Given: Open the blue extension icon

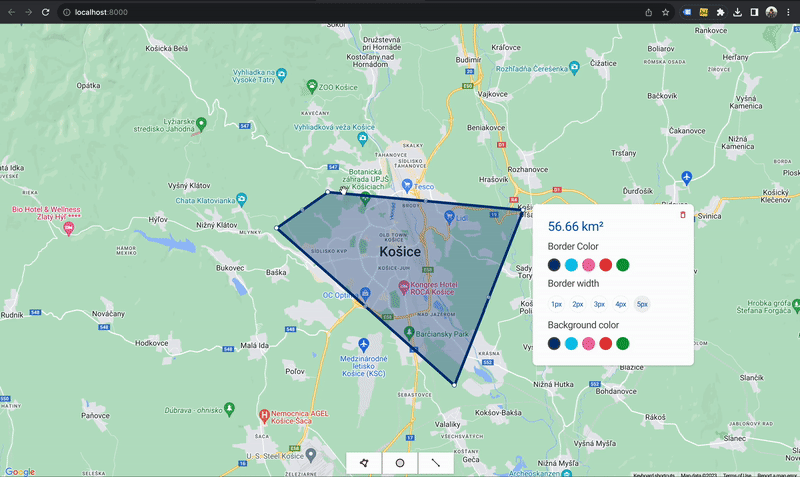Looking at the screenshot, I should tap(687, 12).
